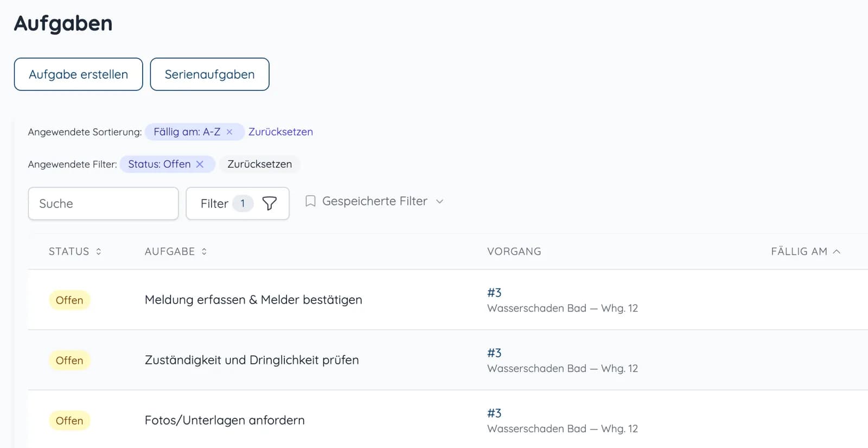Click Offen badge in Zuständigkeit row
This screenshot has width=868, height=448.
[69, 361]
